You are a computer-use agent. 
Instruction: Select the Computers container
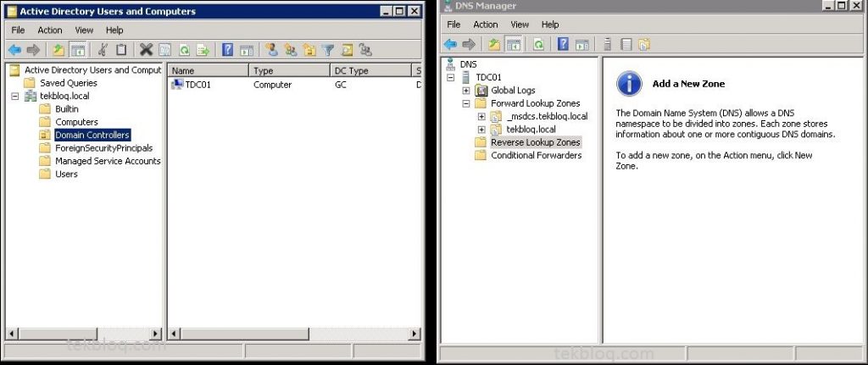coord(76,122)
